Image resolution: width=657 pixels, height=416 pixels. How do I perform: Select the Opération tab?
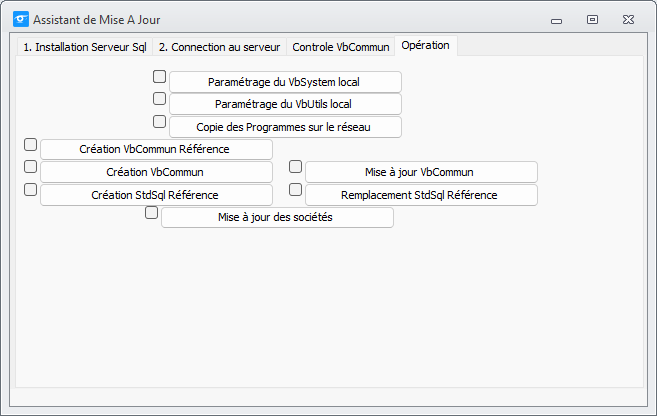click(x=426, y=45)
